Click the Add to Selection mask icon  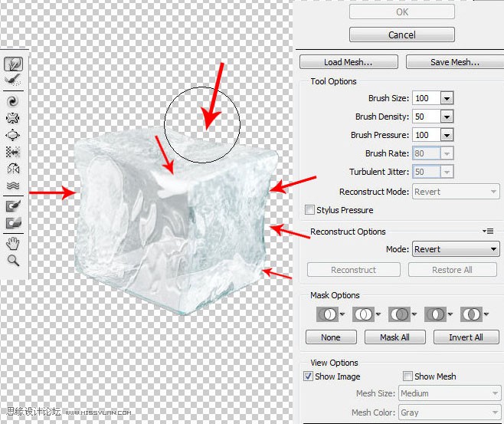tap(363, 314)
